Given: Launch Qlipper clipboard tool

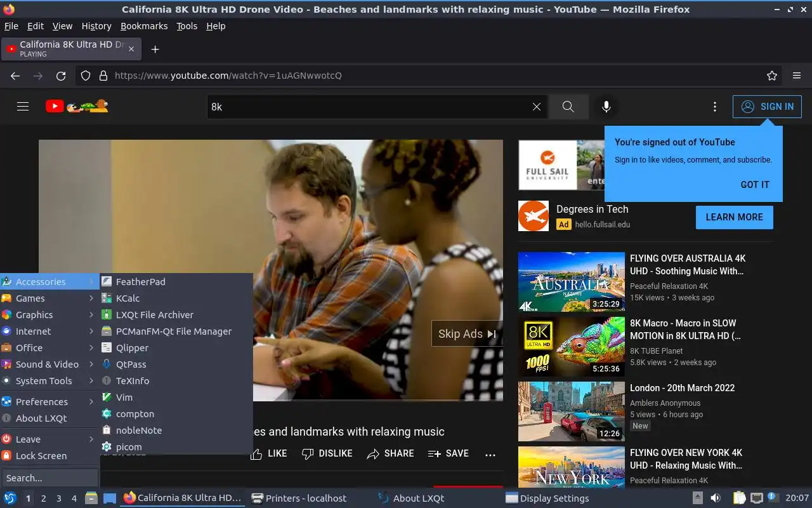Looking at the screenshot, I should point(176,347).
